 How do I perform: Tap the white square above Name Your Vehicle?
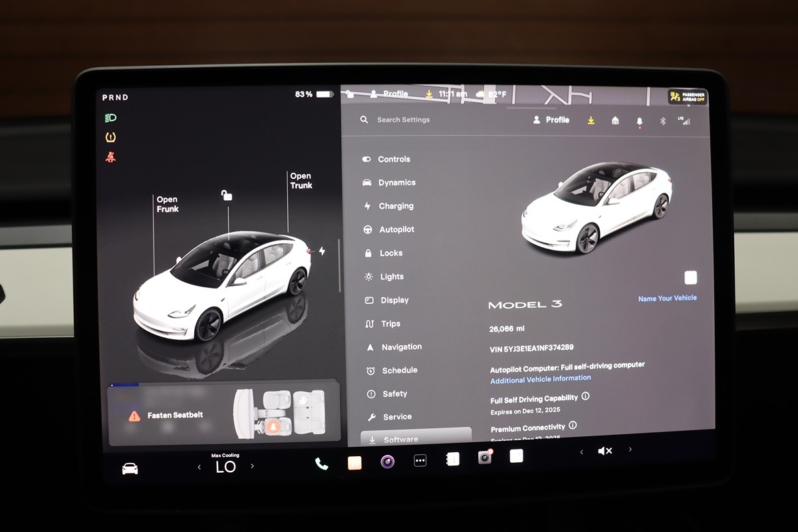[x=690, y=277]
